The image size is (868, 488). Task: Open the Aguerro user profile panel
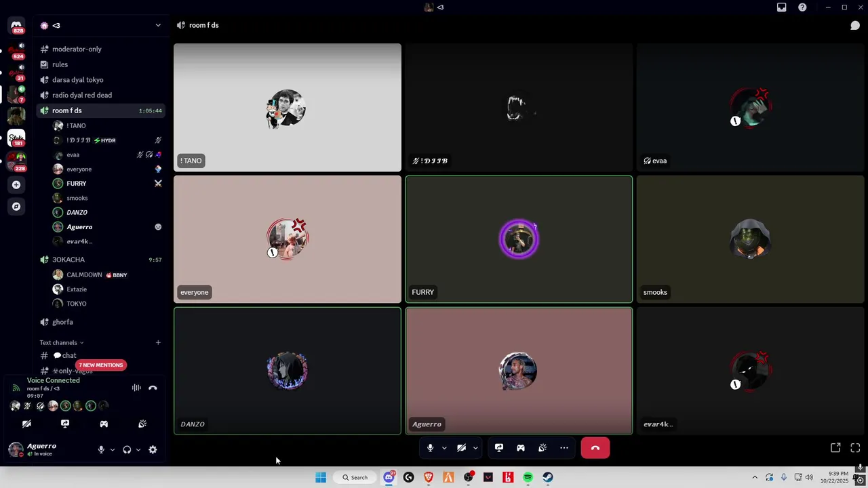41,449
